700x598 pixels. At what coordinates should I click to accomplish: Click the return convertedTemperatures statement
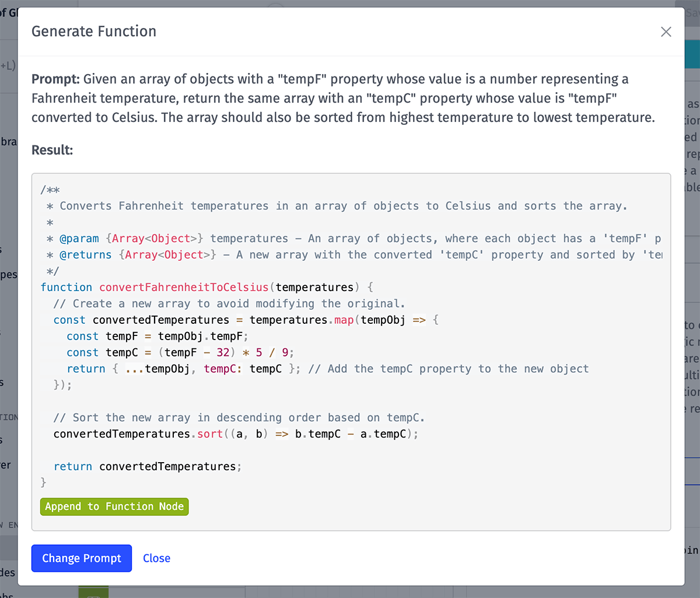coord(147,466)
